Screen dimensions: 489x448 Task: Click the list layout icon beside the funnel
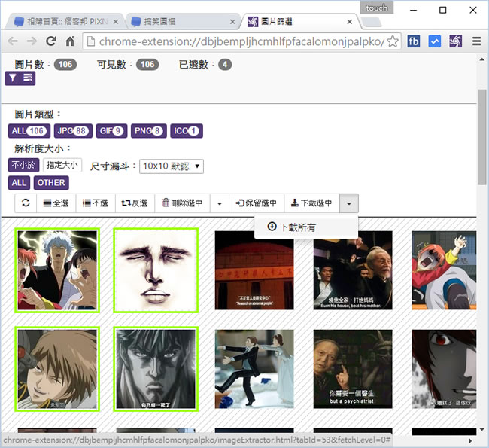tap(27, 78)
